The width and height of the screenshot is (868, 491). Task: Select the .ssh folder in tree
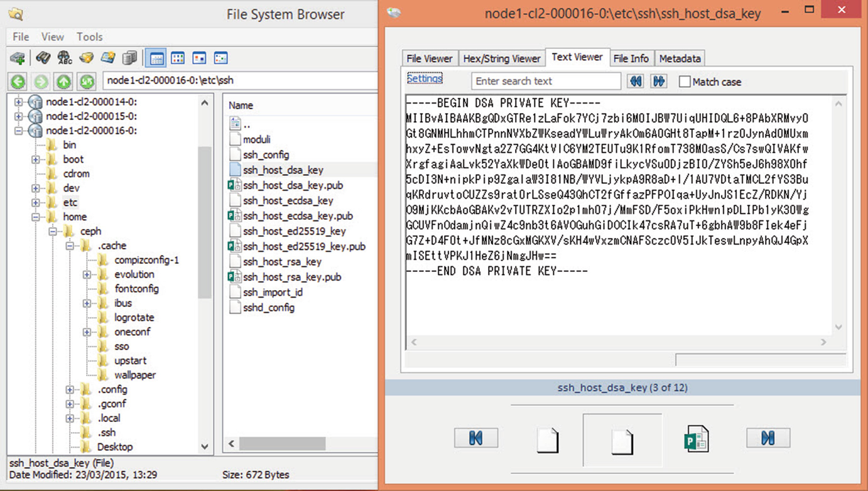106,433
